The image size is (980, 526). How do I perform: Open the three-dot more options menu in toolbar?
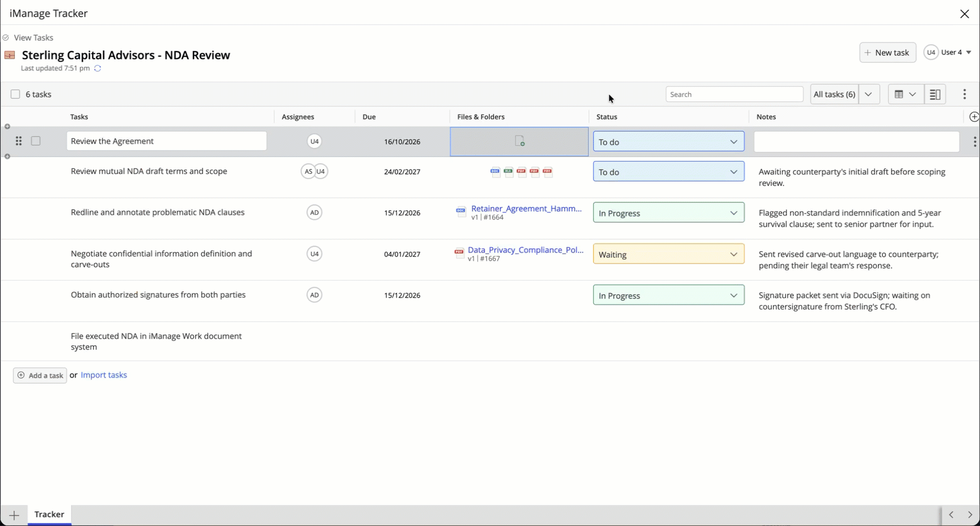[x=964, y=94]
